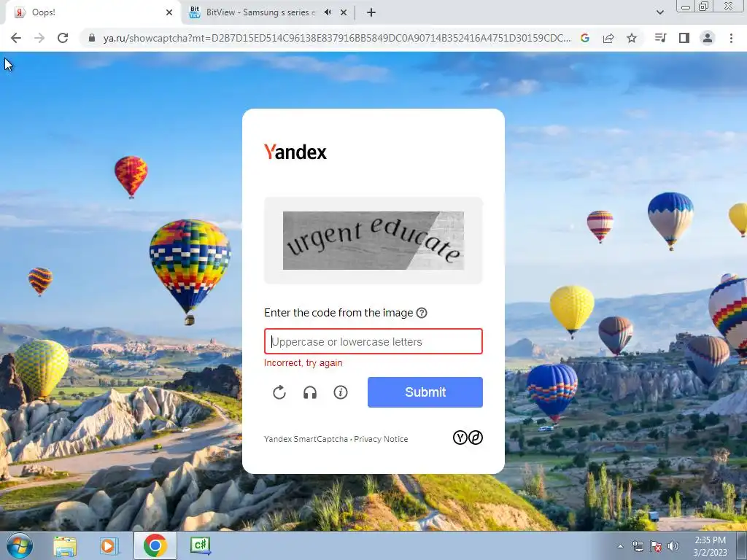Bookmark this page with the star icon
Screen dimensions: 747x560
click(632, 38)
